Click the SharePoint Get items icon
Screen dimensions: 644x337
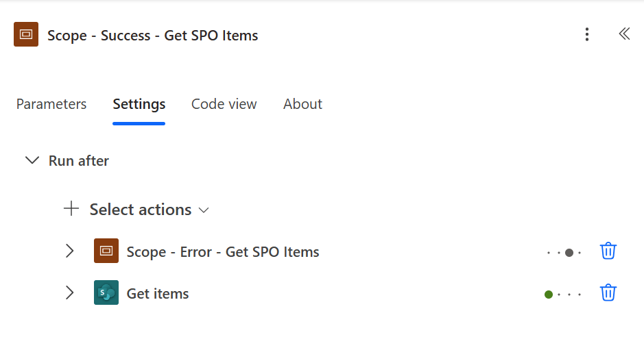coord(106,293)
